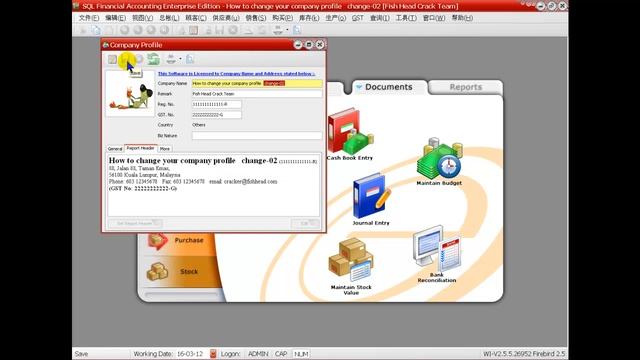The image size is (640, 360).
Task: Click the Company Name input field
Action: pyautogui.click(x=257, y=83)
